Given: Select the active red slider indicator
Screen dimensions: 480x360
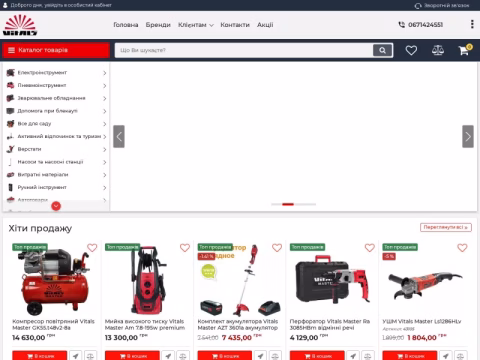Looking at the screenshot, I should click(288, 204).
